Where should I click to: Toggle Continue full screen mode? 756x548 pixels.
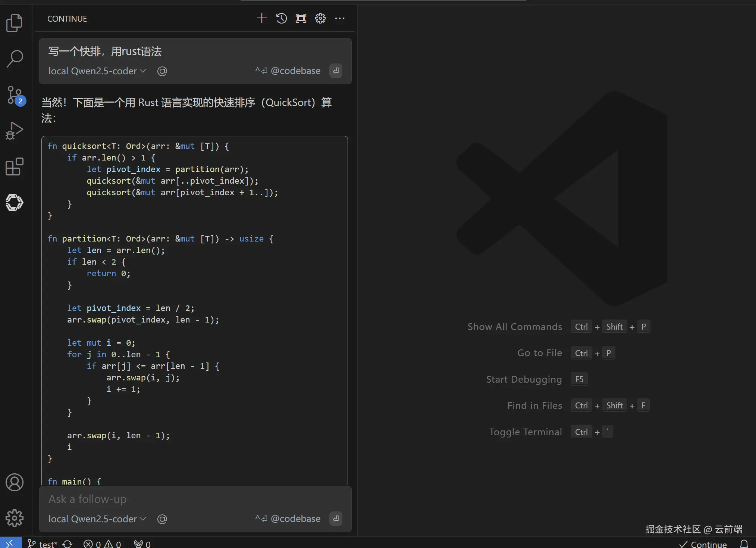pyautogui.click(x=301, y=18)
